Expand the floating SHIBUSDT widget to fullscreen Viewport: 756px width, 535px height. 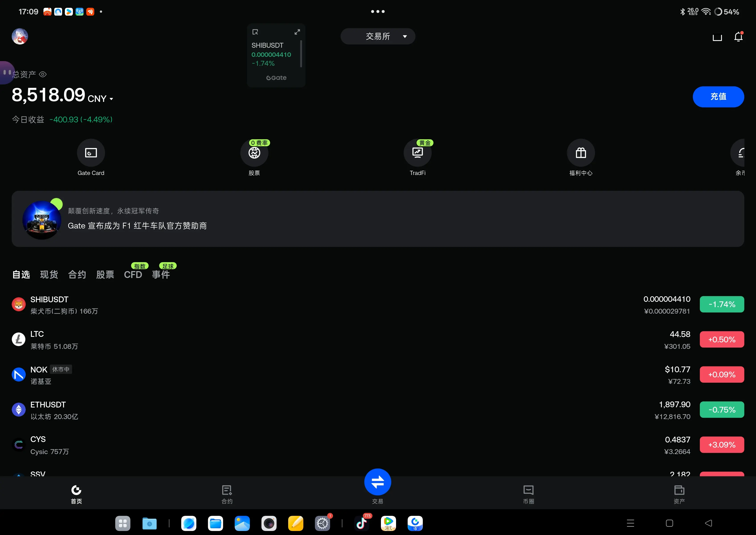click(x=297, y=32)
